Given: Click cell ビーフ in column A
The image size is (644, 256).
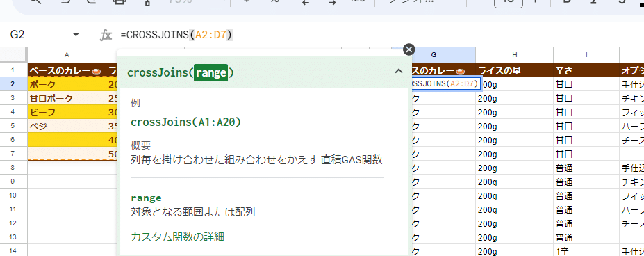Looking at the screenshot, I should [67, 113].
